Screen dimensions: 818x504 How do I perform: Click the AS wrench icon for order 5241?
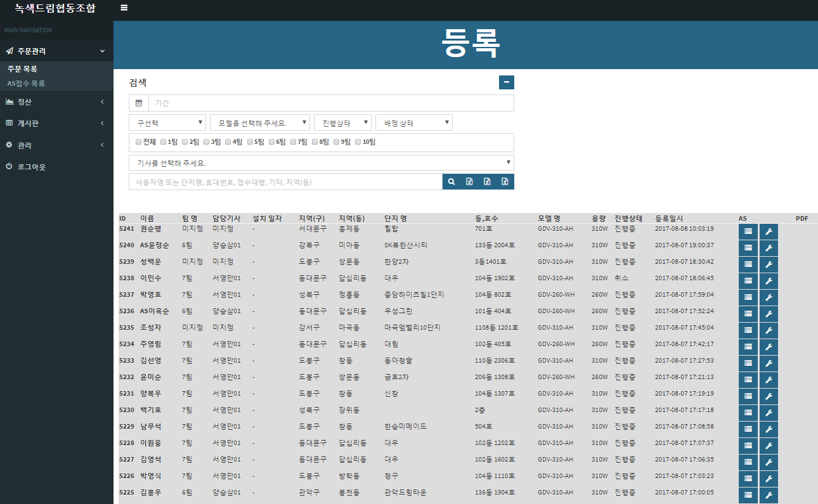coord(769,231)
